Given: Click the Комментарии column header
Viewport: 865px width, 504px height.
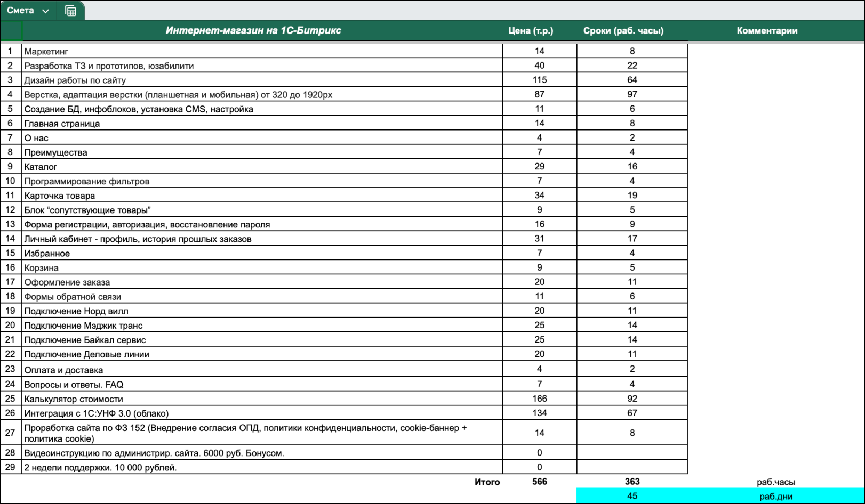Looking at the screenshot, I should 767,31.
